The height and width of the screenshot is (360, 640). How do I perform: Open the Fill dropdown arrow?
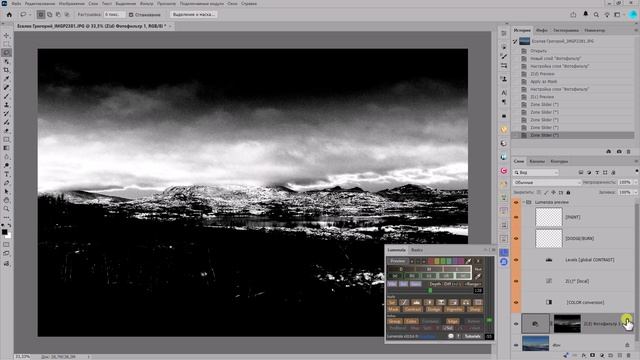(x=636, y=192)
